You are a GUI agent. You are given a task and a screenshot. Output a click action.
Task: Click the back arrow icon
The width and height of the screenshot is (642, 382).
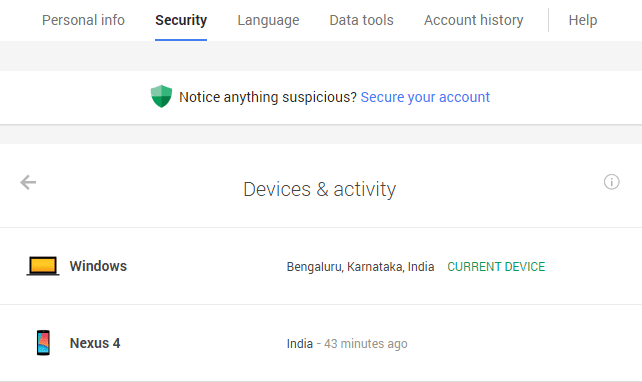pyautogui.click(x=28, y=182)
